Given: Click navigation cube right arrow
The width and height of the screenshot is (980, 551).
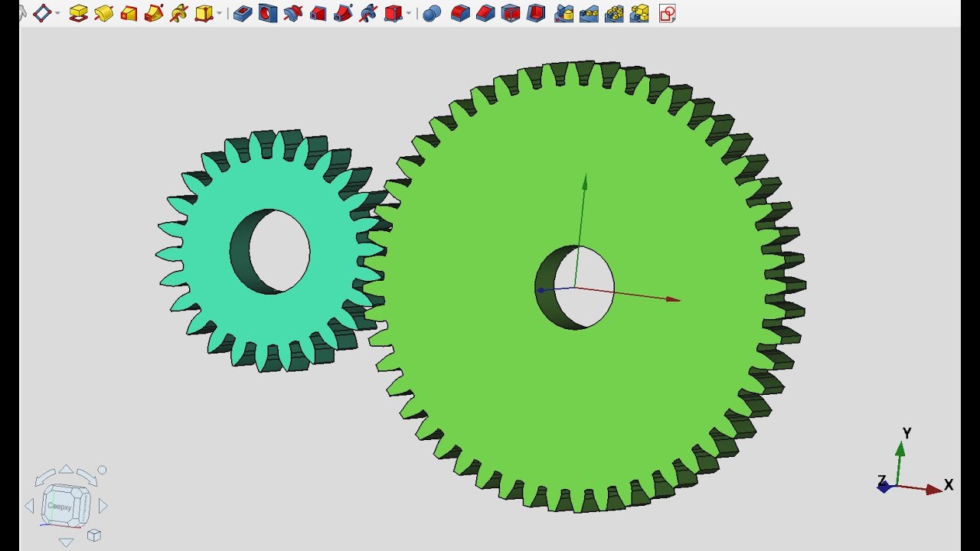Looking at the screenshot, I should point(103,506).
